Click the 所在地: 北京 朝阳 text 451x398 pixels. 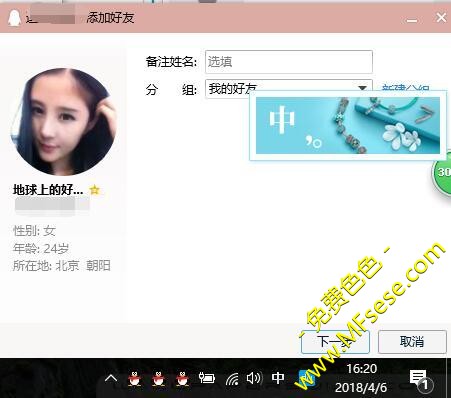(62, 266)
